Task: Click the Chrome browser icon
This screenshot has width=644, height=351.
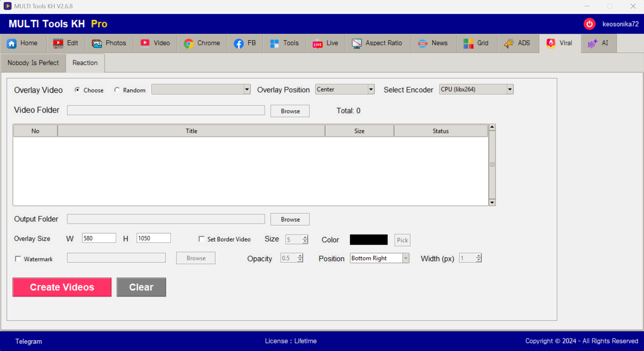Action: pyautogui.click(x=189, y=43)
